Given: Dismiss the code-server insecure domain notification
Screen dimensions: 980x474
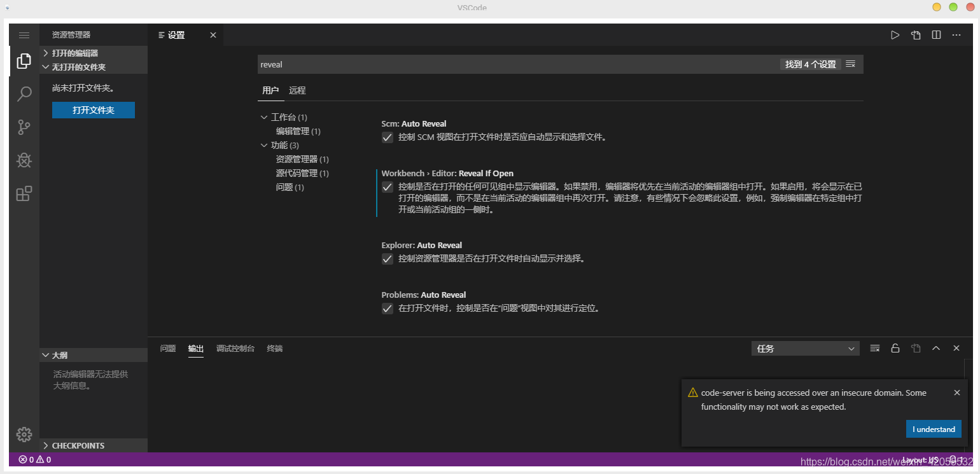Looking at the screenshot, I should pos(957,393).
